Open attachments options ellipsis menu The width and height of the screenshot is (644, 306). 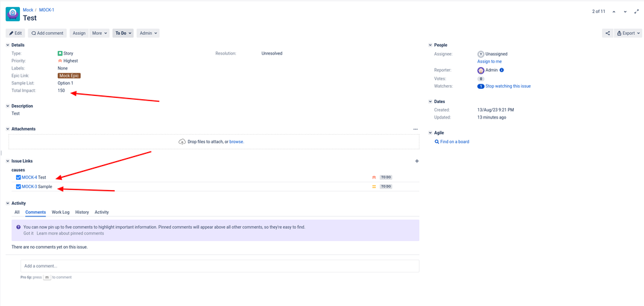(x=416, y=129)
